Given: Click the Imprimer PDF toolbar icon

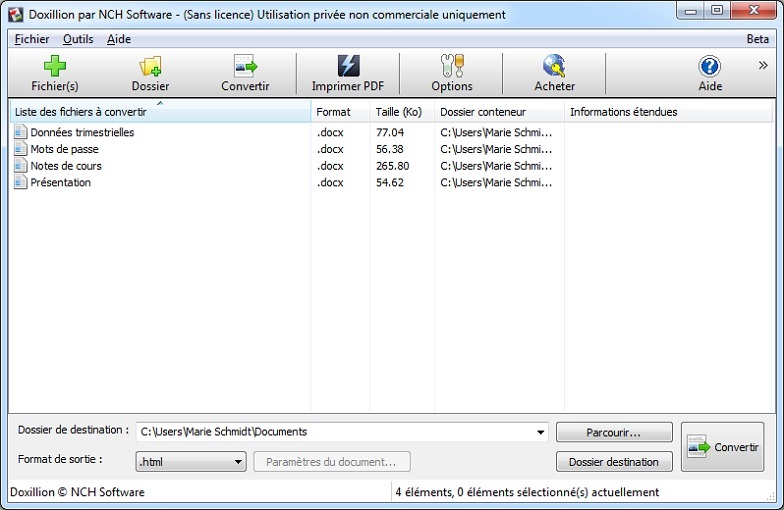Looking at the screenshot, I should point(348,66).
